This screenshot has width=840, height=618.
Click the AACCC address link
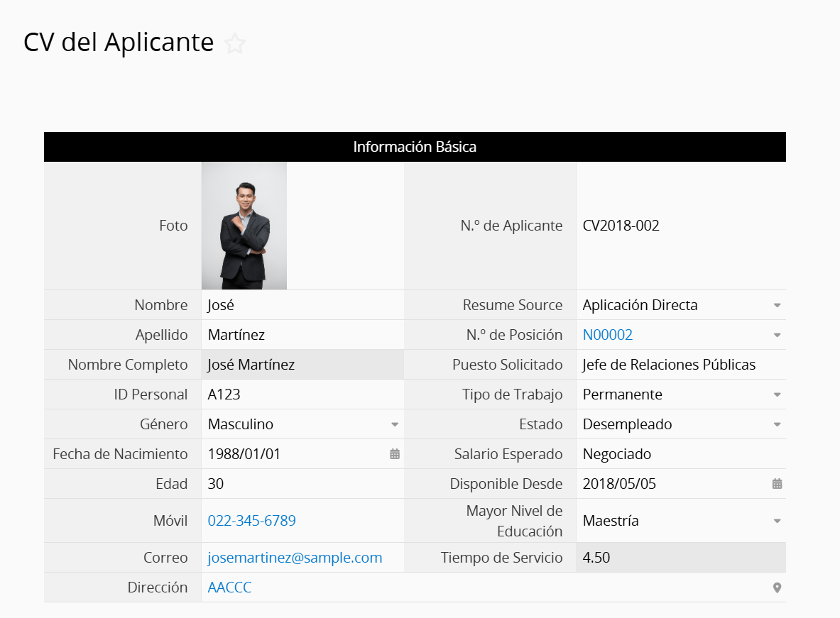(229, 587)
